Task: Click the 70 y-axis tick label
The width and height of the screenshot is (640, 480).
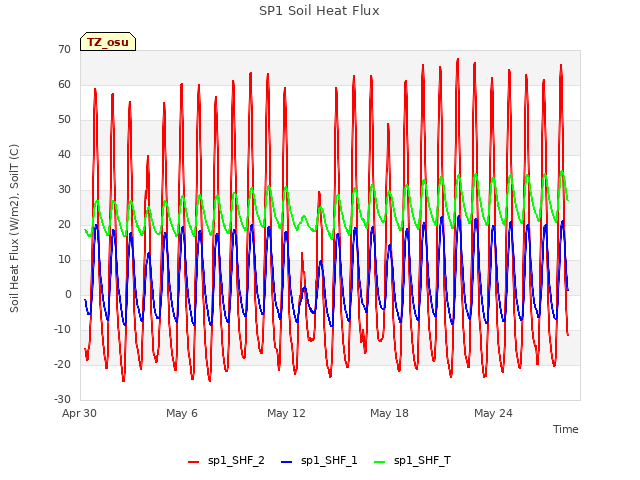Action: coord(64,49)
